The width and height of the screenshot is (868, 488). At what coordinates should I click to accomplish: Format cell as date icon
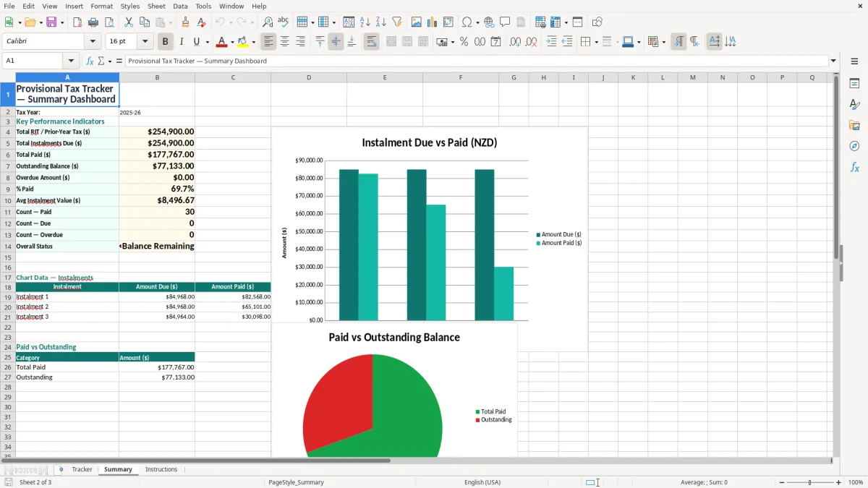coord(496,42)
